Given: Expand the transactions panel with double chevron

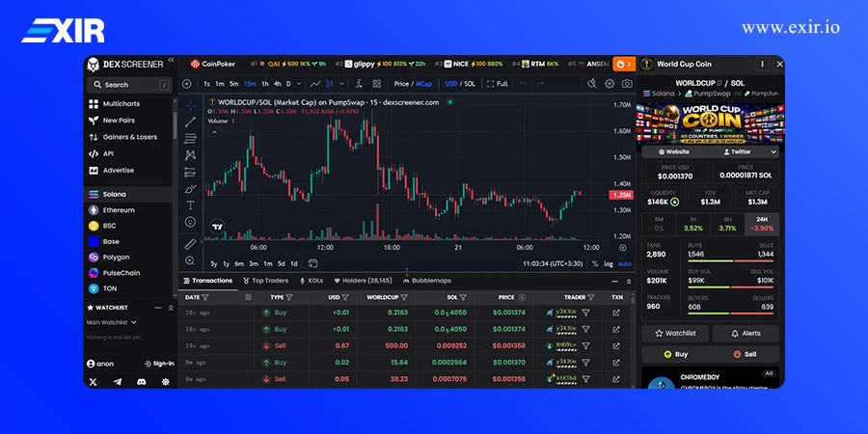Looking at the screenshot, I should coord(628,282).
